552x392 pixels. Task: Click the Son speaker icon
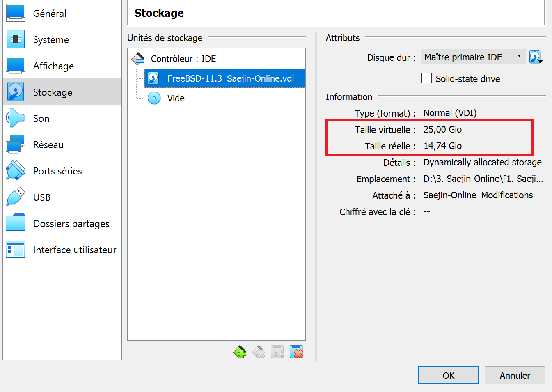16,118
